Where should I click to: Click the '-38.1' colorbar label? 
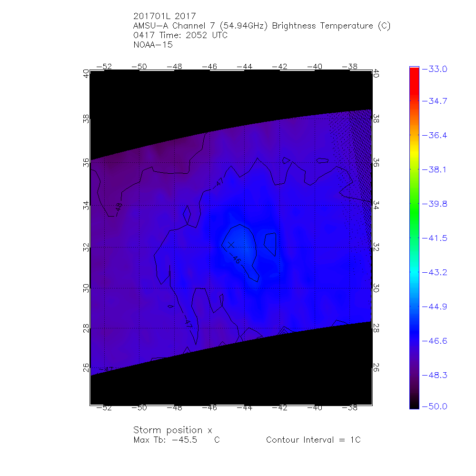point(435,170)
